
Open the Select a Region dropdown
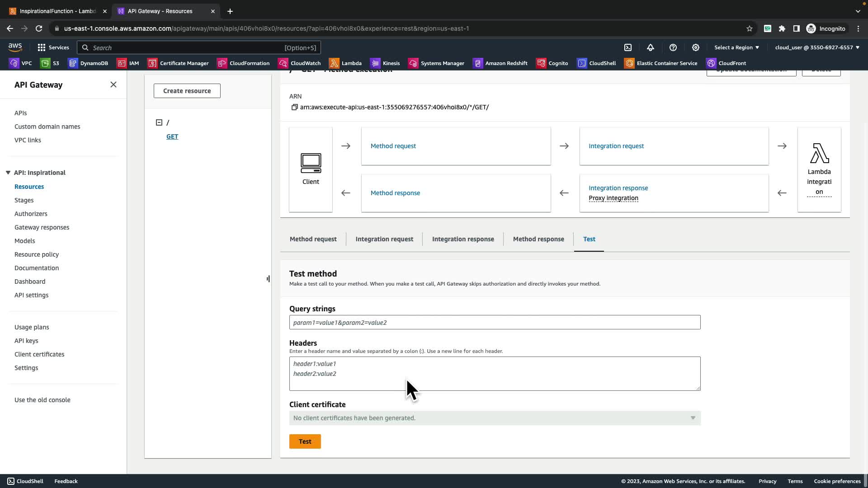click(x=736, y=47)
